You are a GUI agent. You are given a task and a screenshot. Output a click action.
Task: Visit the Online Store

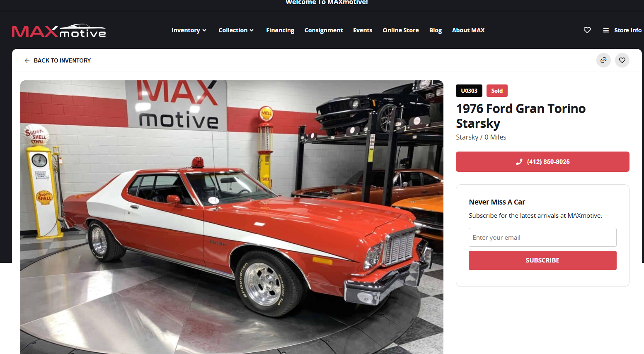pyautogui.click(x=401, y=30)
